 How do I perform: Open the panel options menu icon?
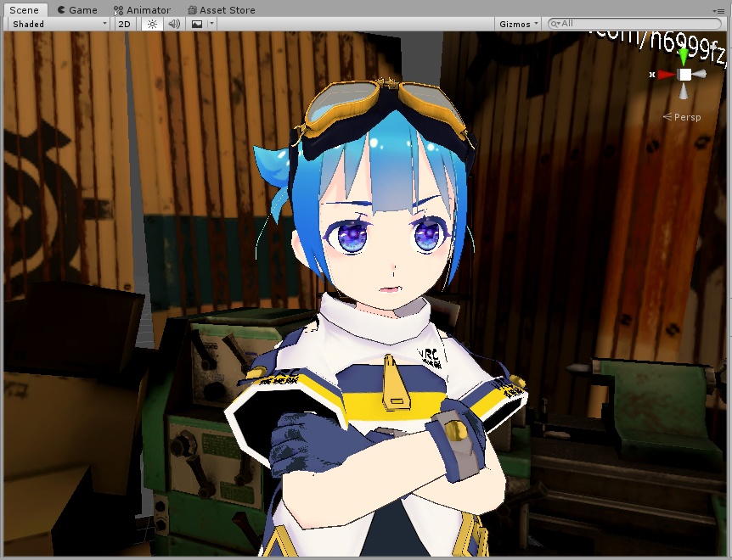pos(718,11)
